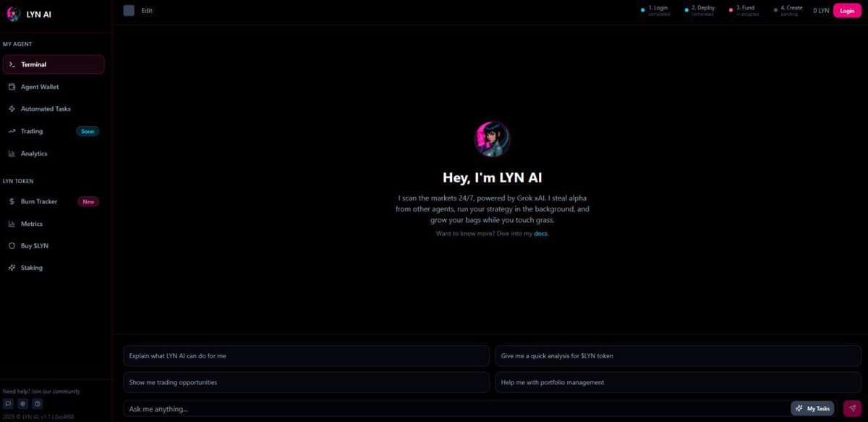The image size is (868, 422).
Task: Open Burn Tracker
Action: (54, 201)
